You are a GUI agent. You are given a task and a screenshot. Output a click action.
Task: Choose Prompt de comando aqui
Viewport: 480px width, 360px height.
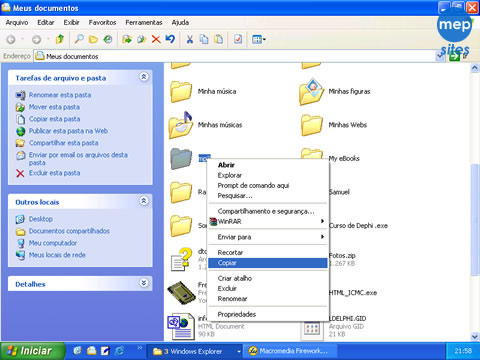(x=268, y=186)
